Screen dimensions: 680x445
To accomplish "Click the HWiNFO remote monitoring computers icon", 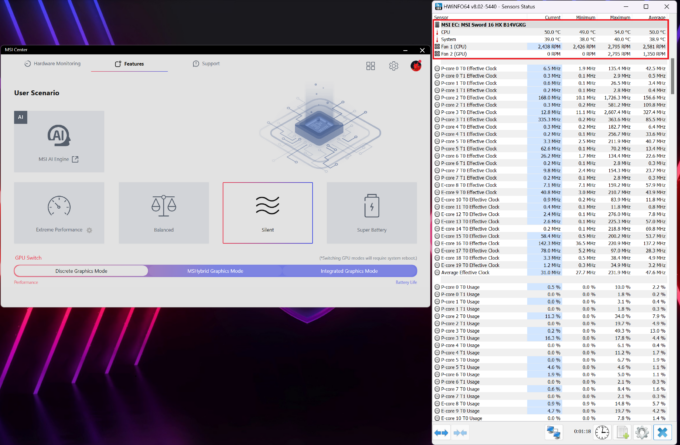I will pyautogui.click(x=553, y=432).
